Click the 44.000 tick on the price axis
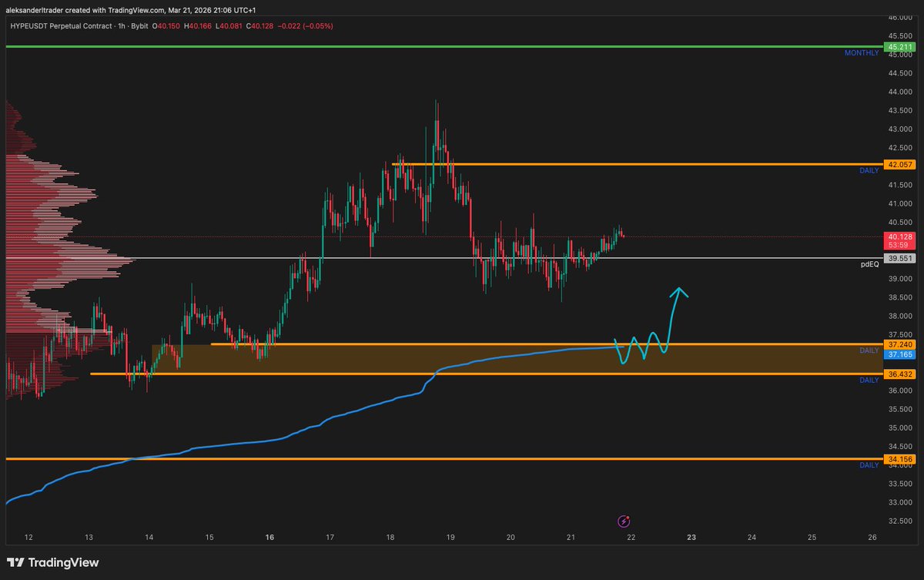Screen dimensions: 924x580 click(900, 92)
